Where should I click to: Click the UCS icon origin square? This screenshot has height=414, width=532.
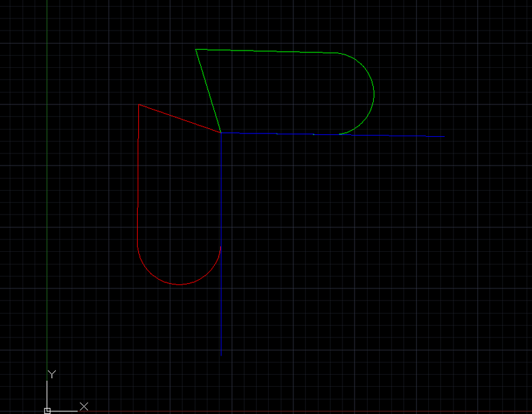coord(47,411)
